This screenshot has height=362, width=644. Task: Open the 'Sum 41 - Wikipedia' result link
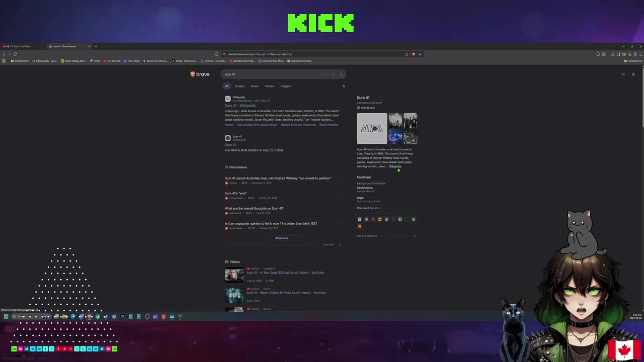[240, 106]
